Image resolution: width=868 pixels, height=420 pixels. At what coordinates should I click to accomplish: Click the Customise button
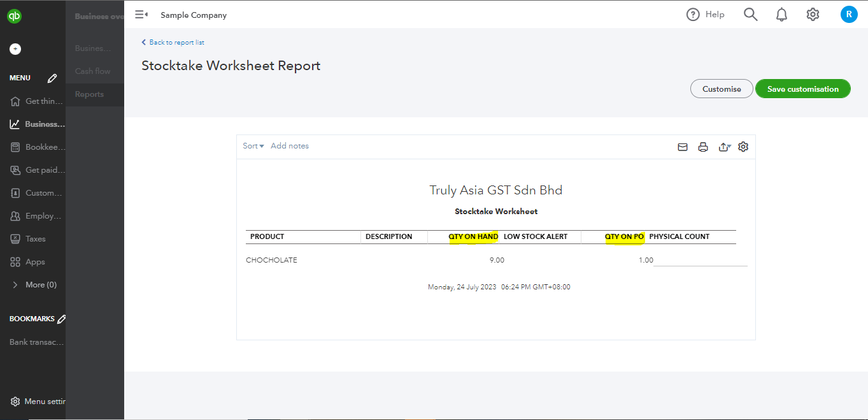722,89
